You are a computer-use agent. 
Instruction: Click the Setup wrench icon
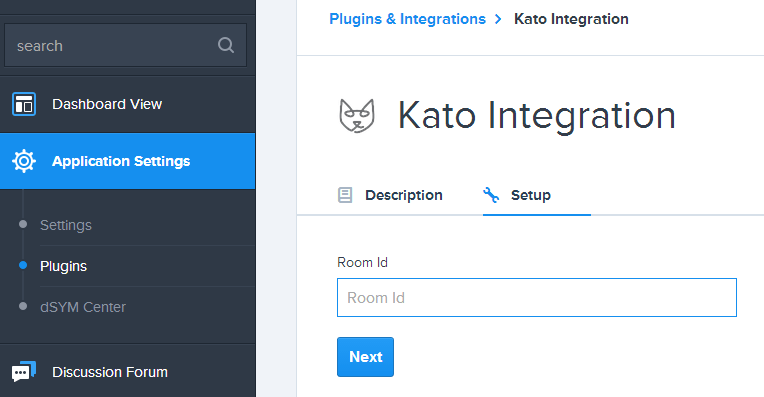pyautogui.click(x=491, y=195)
